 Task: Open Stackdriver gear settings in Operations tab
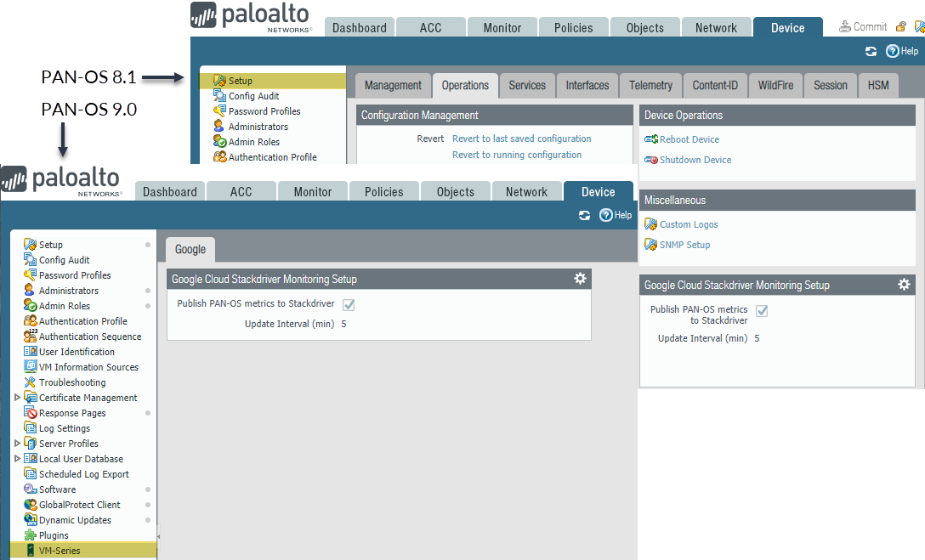coord(905,284)
